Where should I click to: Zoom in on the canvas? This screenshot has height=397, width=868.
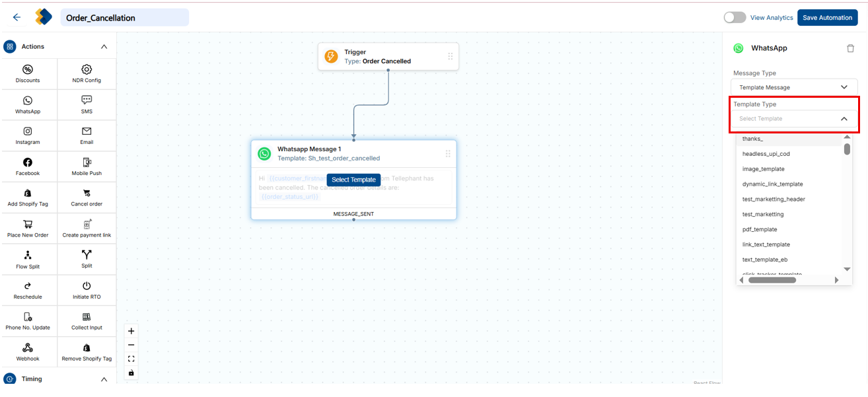(131, 331)
